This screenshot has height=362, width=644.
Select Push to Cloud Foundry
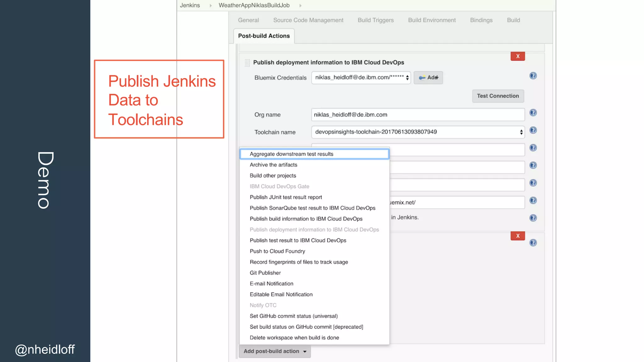click(x=314, y=251)
